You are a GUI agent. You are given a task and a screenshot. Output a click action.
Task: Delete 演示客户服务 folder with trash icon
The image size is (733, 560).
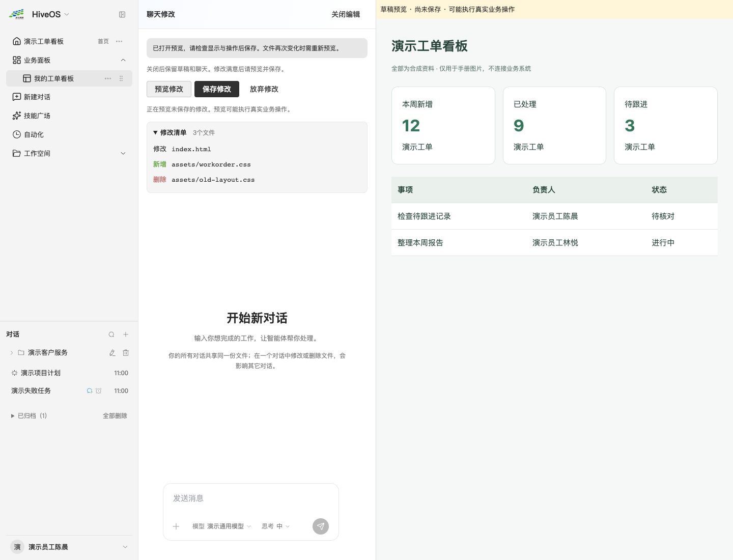pos(126,353)
